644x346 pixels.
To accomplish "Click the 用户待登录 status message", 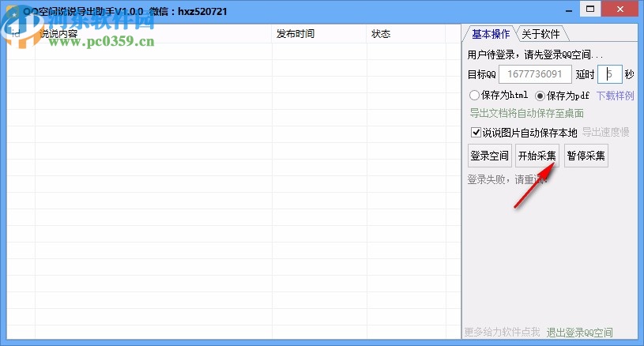I will [535, 55].
